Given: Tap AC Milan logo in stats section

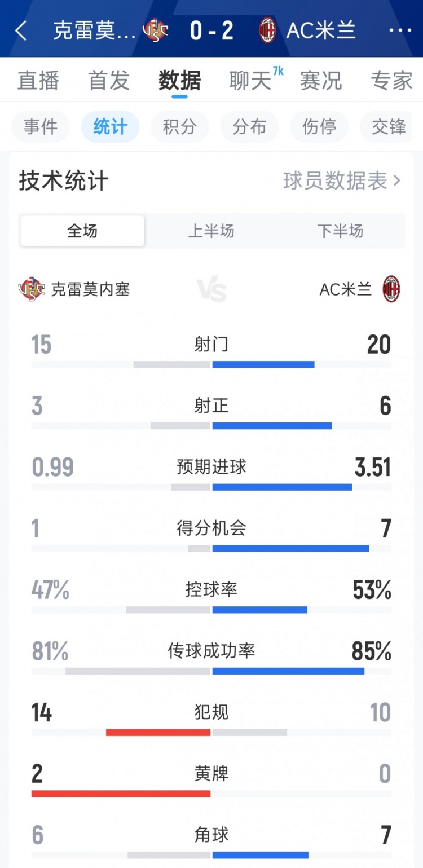Looking at the screenshot, I should [391, 289].
